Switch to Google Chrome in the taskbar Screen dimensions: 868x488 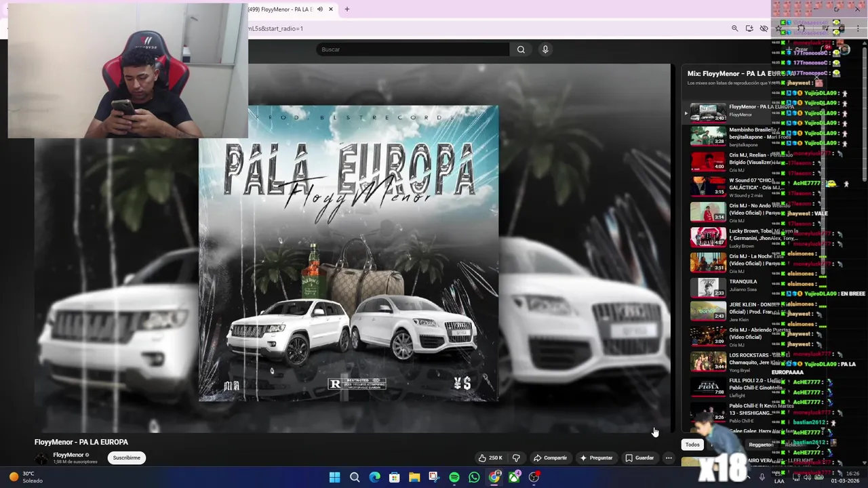494,477
